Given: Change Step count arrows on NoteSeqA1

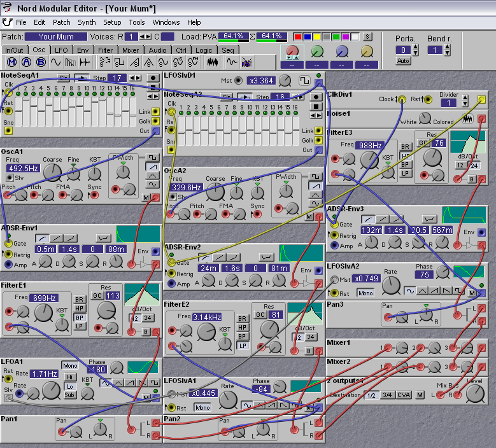Looking at the screenshot, I should coord(135,78).
